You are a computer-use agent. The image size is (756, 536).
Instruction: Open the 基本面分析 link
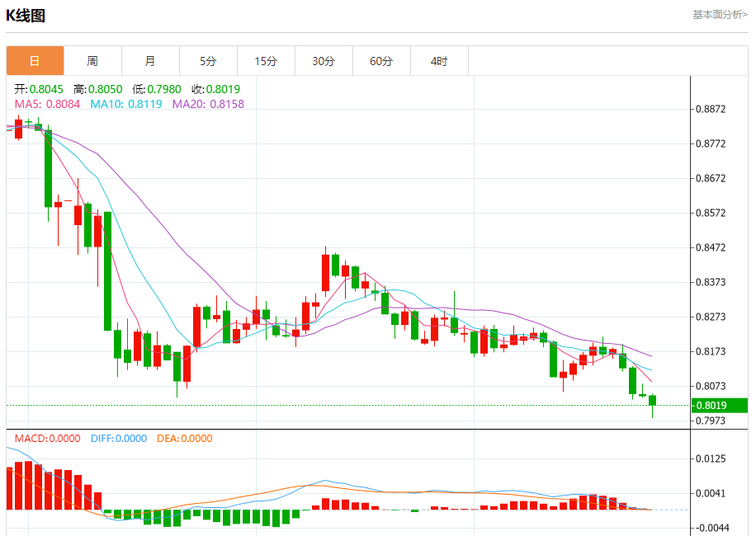pyautogui.click(x=721, y=15)
